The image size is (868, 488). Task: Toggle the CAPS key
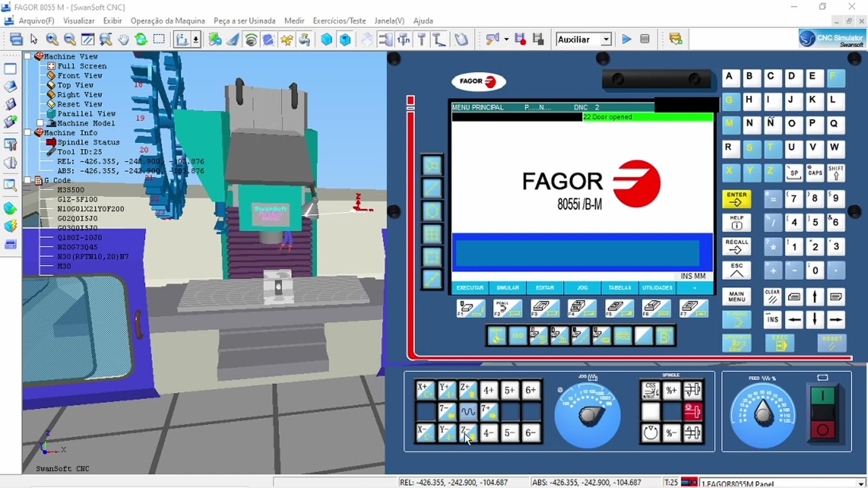[814, 173]
